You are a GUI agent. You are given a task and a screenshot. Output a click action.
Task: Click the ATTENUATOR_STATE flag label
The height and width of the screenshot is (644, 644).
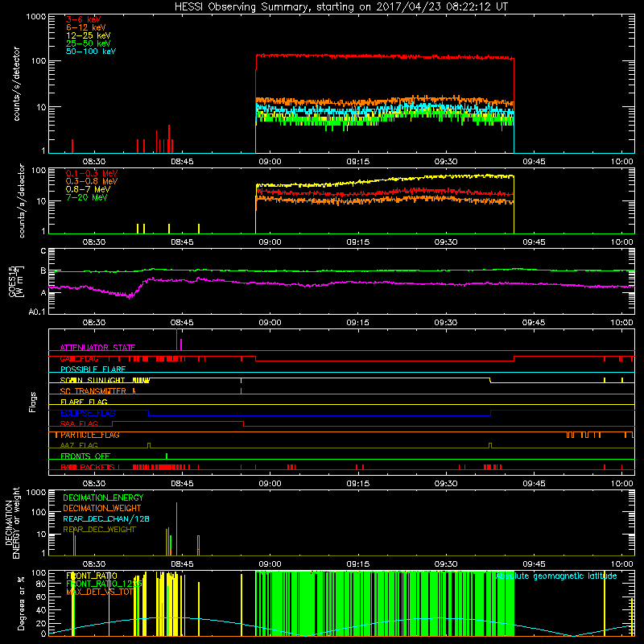97,348
